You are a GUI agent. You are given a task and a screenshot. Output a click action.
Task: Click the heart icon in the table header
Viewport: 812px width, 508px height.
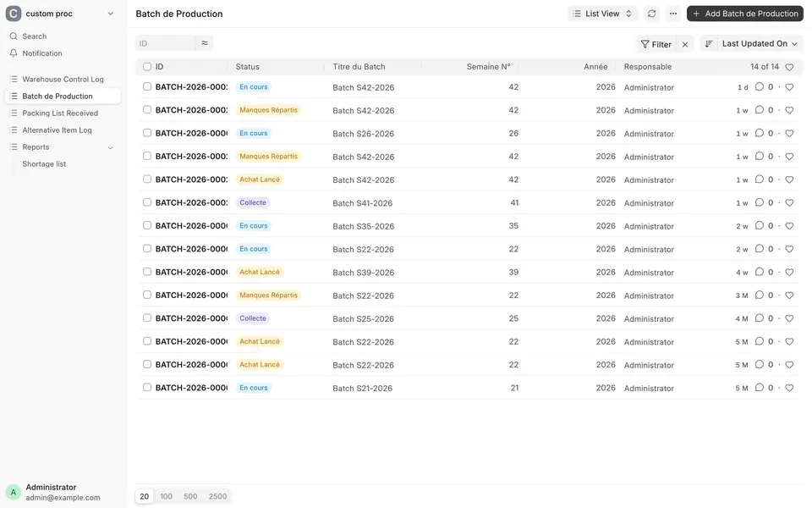click(x=789, y=67)
